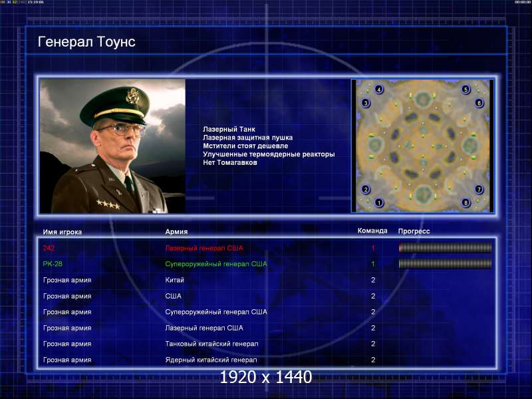This screenshot has height=399, width=532.
Task: Click team number 1 in PK-28 row
Action: (373, 264)
